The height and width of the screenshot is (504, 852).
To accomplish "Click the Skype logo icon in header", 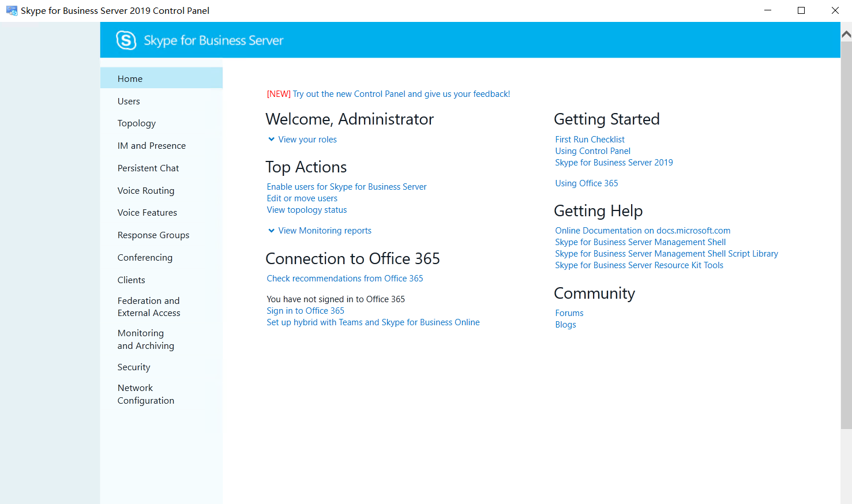I will pyautogui.click(x=126, y=40).
